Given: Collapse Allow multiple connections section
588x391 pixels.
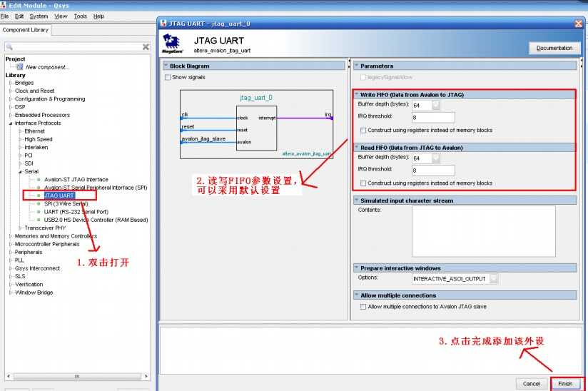Looking at the screenshot, I should pos(356,295).
